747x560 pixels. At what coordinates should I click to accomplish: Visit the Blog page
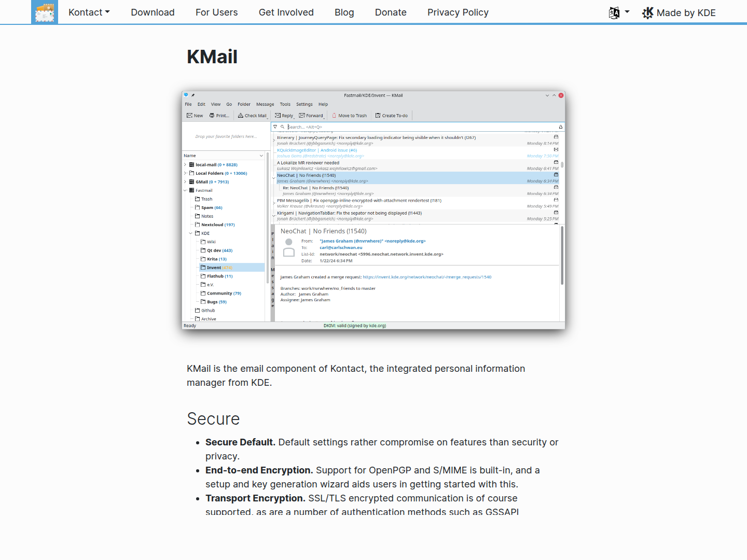pos(344,12)
